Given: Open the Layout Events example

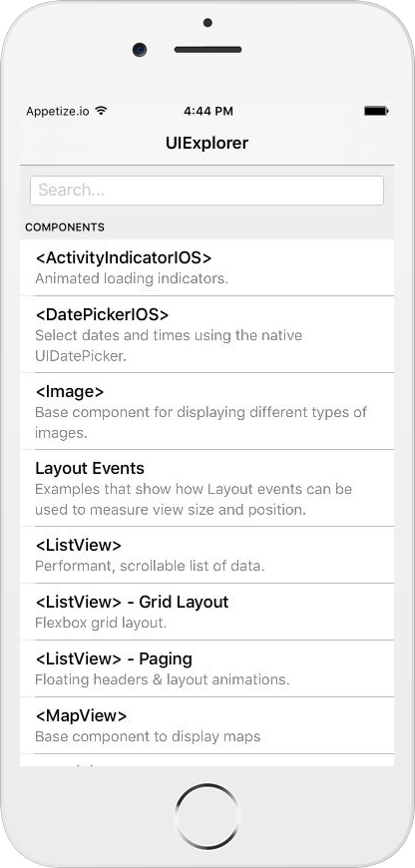Looking at the screenshot, I should 207,488.
